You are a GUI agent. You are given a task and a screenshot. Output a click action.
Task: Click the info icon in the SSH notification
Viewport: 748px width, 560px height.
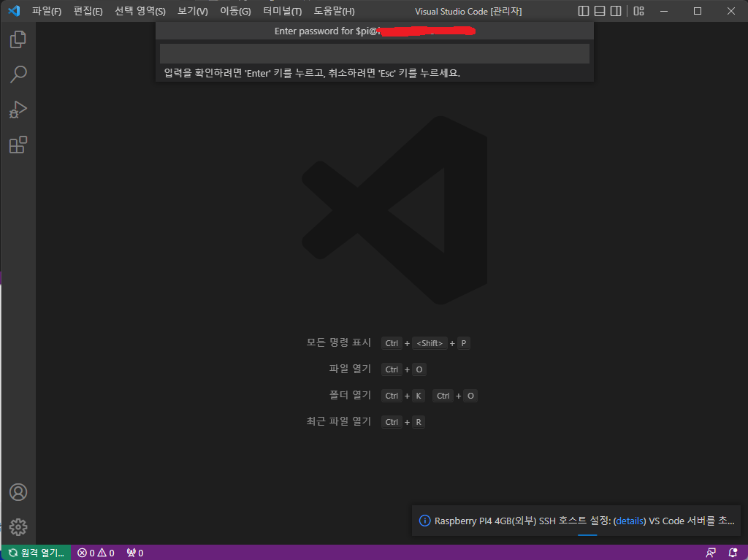(x=424, y=521)
